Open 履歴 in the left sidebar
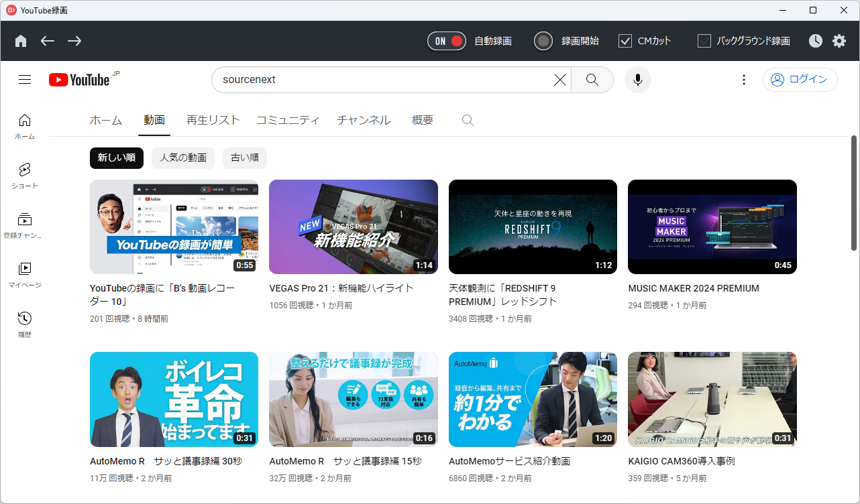This screenshot has height=504, width=860. tap(25, 324)
